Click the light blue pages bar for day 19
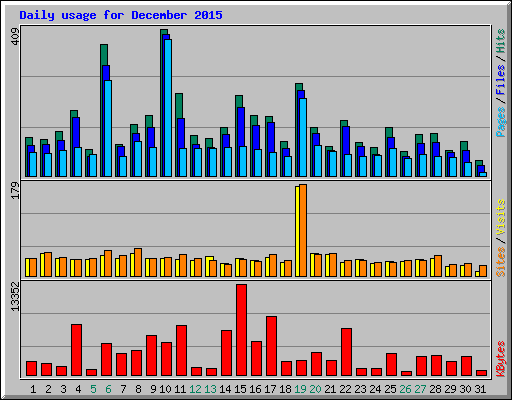 pyautogui.click(x=303, y=137)
